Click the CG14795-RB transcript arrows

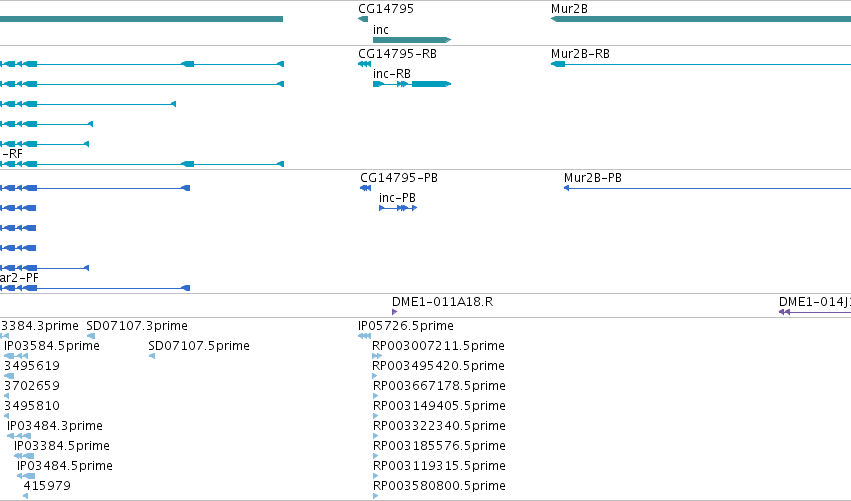(x=365, y=64)
